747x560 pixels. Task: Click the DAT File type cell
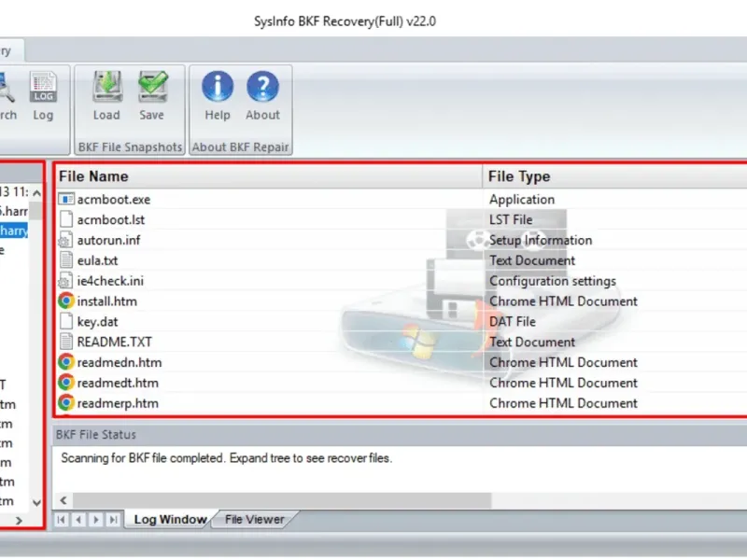(x=512, y=322)
